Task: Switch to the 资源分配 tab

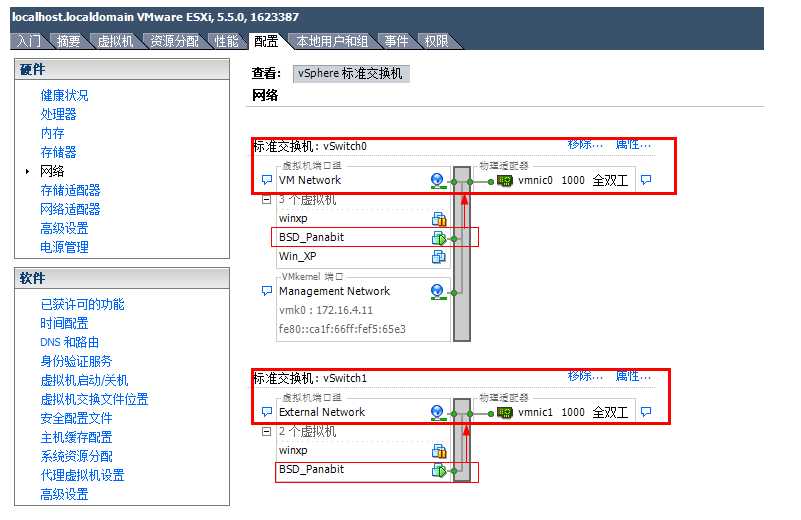Action: tap(174, 41)
